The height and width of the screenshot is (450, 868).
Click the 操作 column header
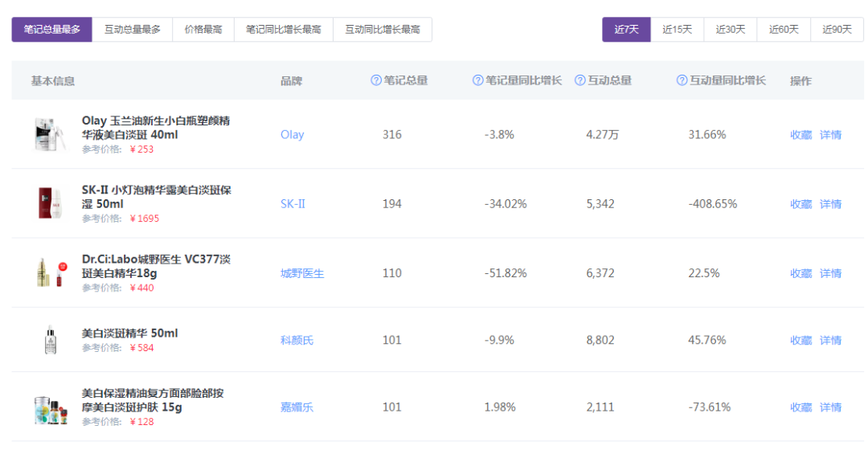point(800,81)
